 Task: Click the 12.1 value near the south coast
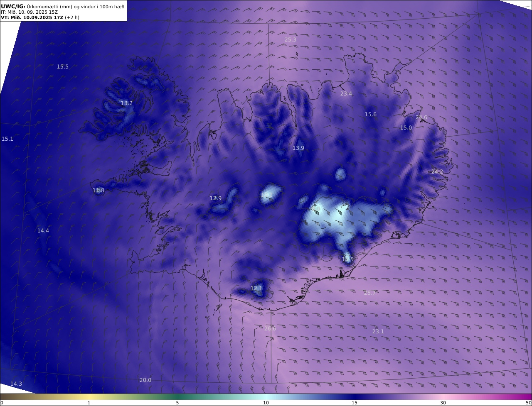(x=256, y=289)
